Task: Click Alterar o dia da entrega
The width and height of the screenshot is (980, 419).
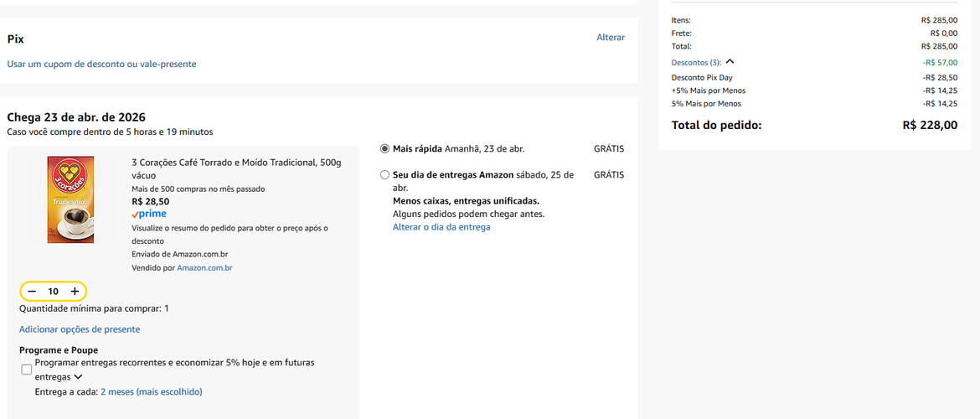Action: [x=441, y=227]
